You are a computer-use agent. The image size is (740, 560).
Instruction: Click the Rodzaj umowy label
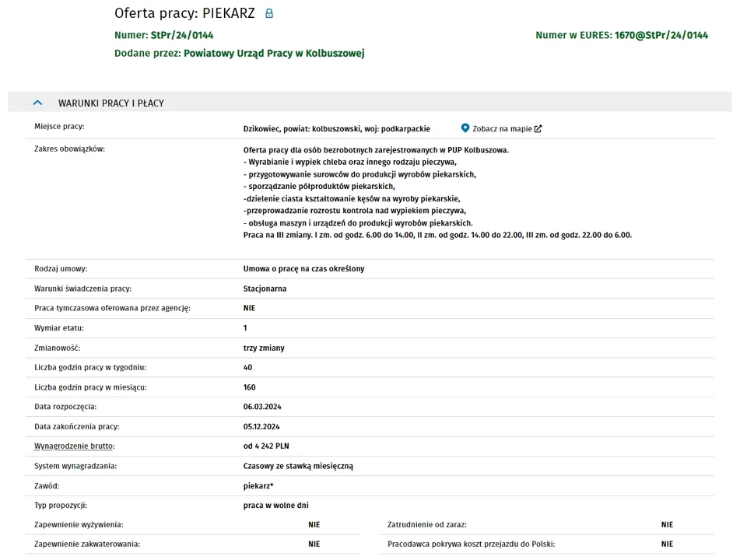click(61, 268)
